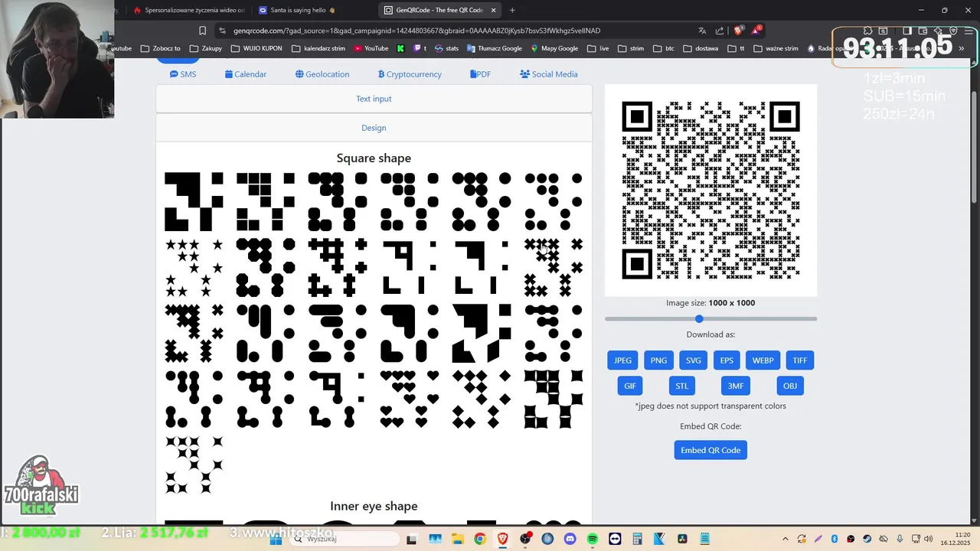Viewport: 980px width, 551px height.
Task: Open the 'ważne strim' bookmark folder
Action: point(776,48)
